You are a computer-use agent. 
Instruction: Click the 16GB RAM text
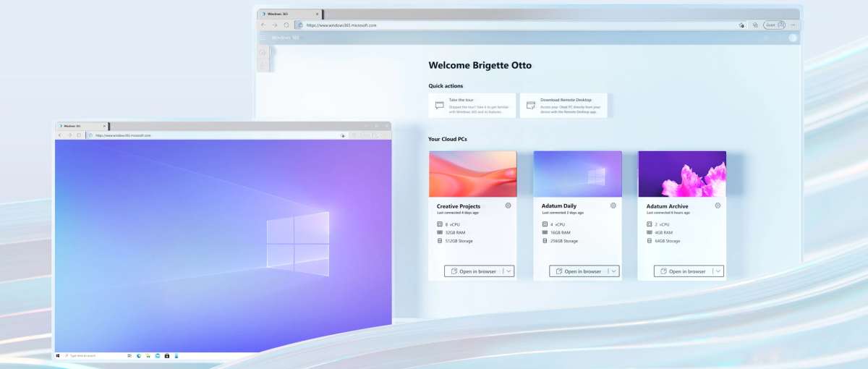coord(561,233)
